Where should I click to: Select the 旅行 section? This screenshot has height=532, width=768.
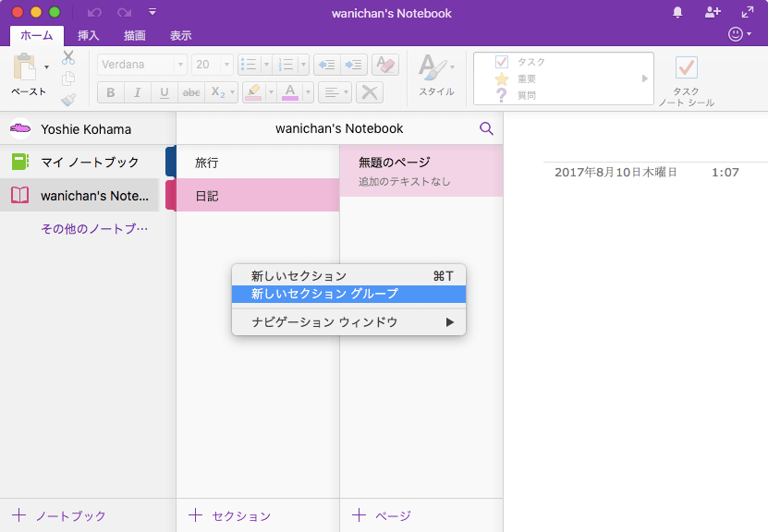point(258,162)
